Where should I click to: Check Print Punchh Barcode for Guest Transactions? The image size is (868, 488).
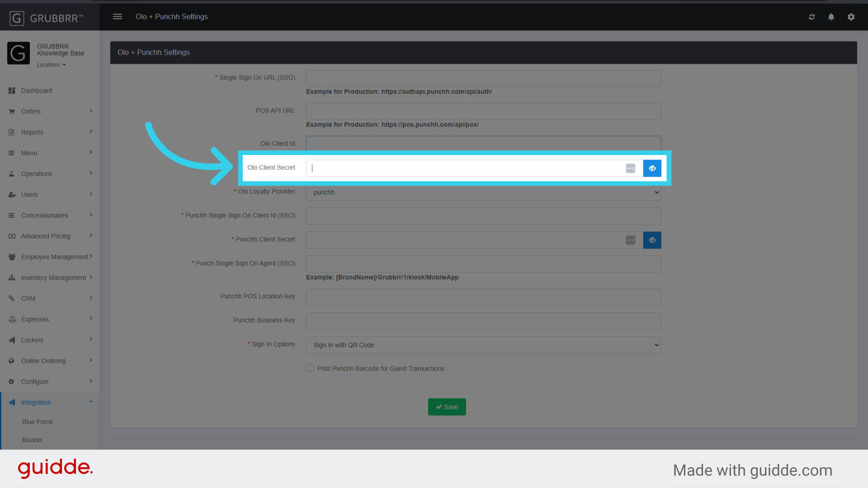click(x=310, y=368)
